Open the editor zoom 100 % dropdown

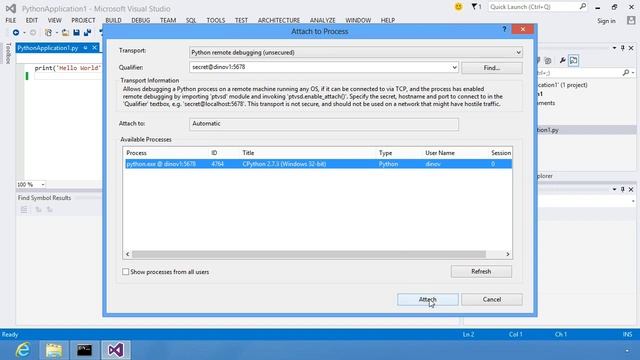tap(42, 184)
